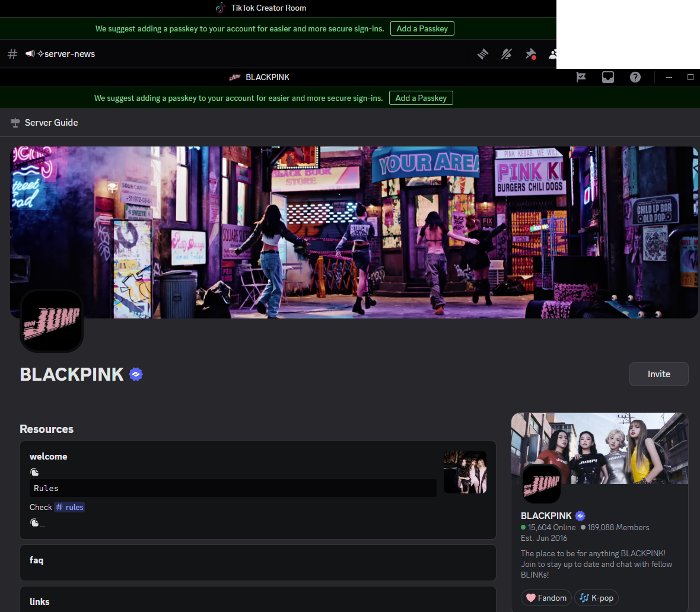Click the Server Guide header label
700x612 pixels.
[52, 123]
